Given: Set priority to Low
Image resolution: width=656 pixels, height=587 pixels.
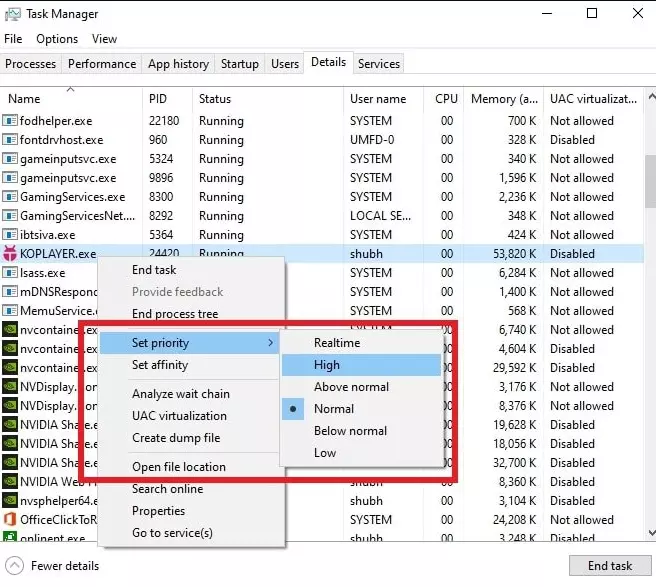Looking at the screenshot, I should click(x=362, y=453).
